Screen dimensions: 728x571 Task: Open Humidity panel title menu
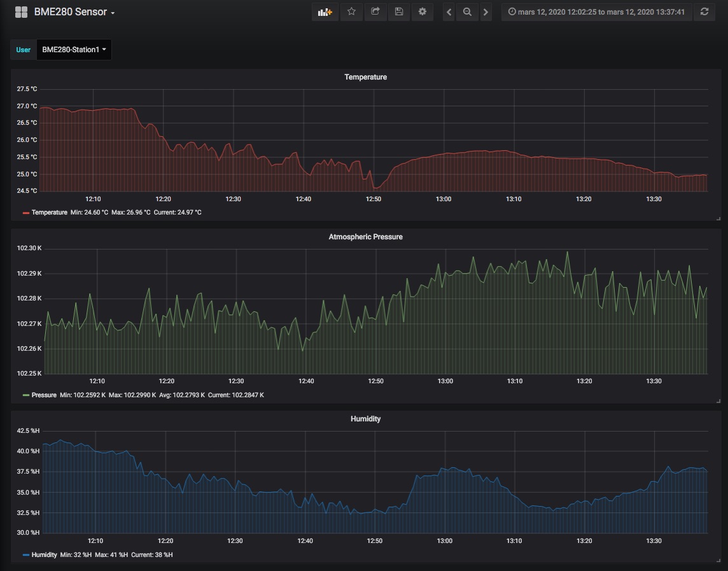(x=365, y=419)
